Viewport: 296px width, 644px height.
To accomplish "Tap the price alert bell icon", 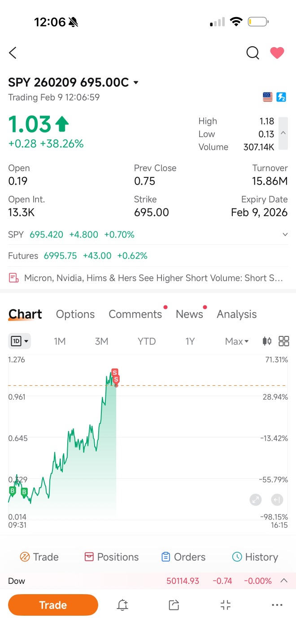I will coord(122,605).
